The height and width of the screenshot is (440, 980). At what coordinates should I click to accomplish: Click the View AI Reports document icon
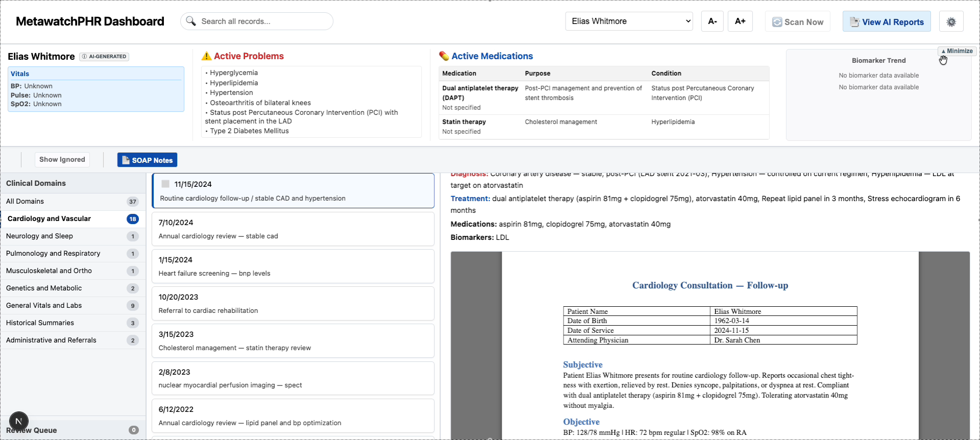coord(854,22)
